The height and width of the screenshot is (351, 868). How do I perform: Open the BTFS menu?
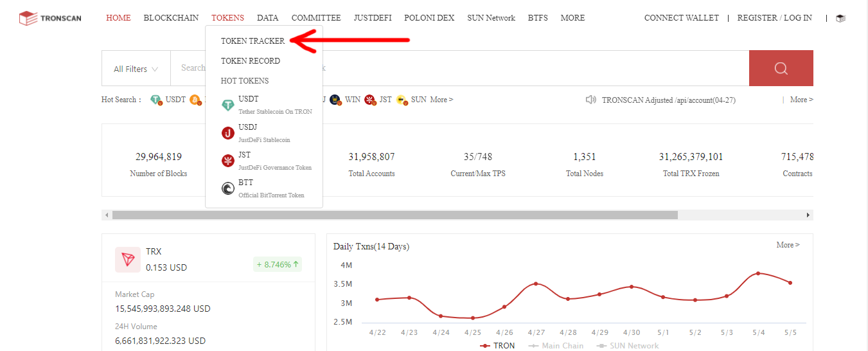coord(538,18)
